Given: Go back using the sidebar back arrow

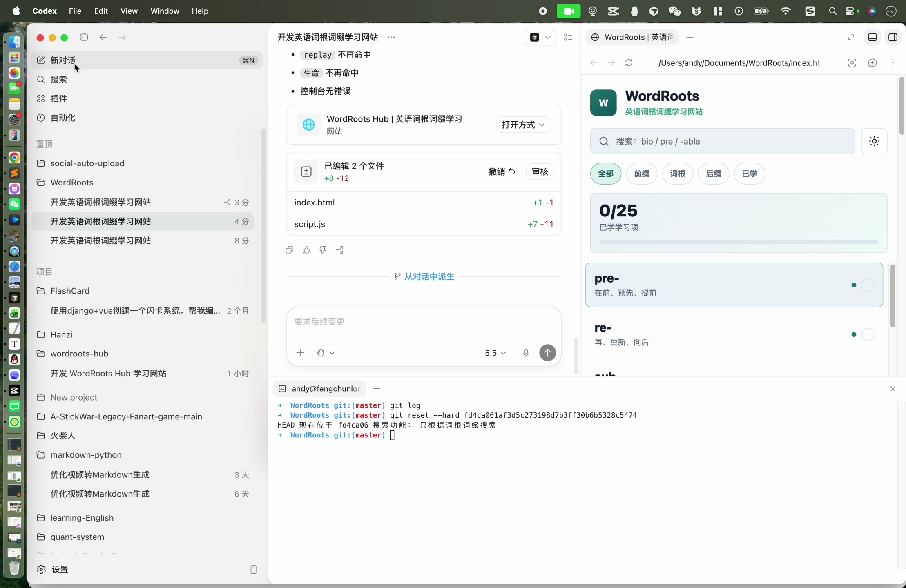Looking at the screenshot, I should [x=103, y=37].
